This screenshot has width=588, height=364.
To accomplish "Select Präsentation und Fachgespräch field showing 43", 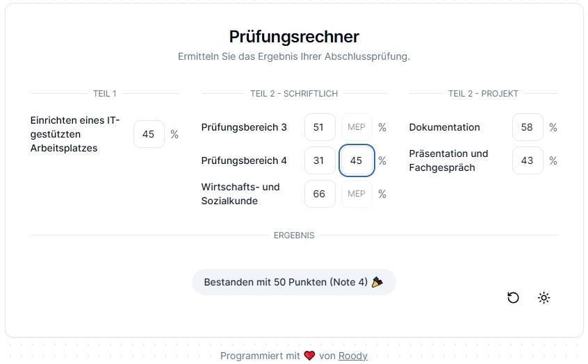I will pyautogui.click(x=528, y=160).
